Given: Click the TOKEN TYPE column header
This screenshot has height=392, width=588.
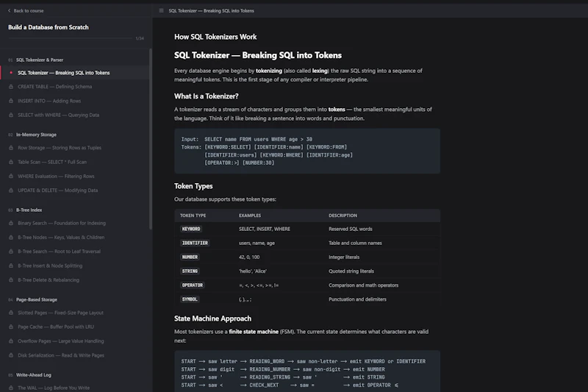Looking at the screenshot, I should pyautogui.click(x=193, y=215).
